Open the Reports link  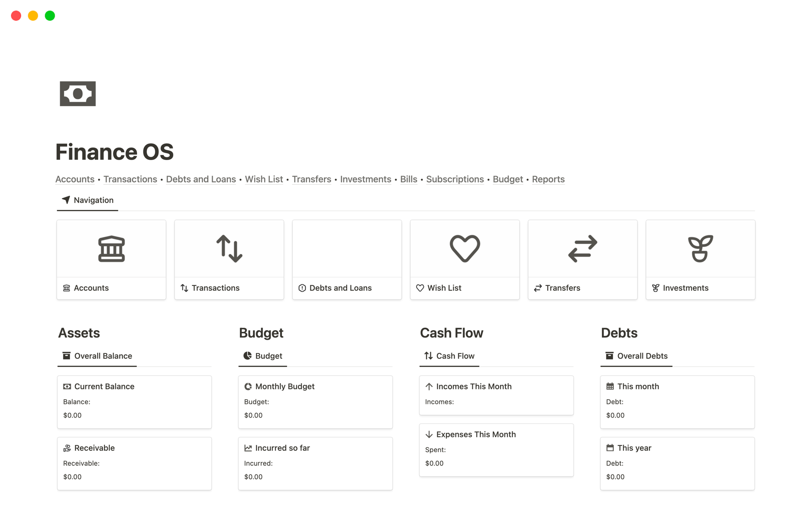point(548,179)
